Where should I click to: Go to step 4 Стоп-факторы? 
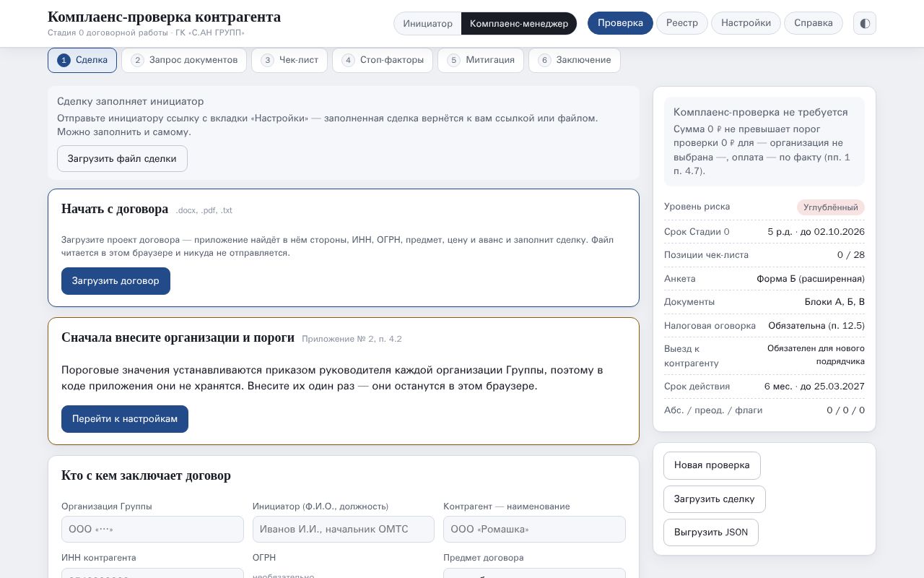tap(383, 60)
